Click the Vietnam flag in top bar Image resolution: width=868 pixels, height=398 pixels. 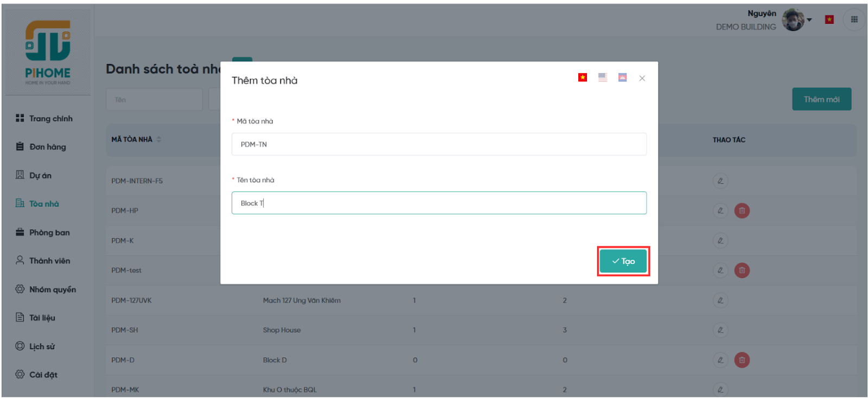829,20
